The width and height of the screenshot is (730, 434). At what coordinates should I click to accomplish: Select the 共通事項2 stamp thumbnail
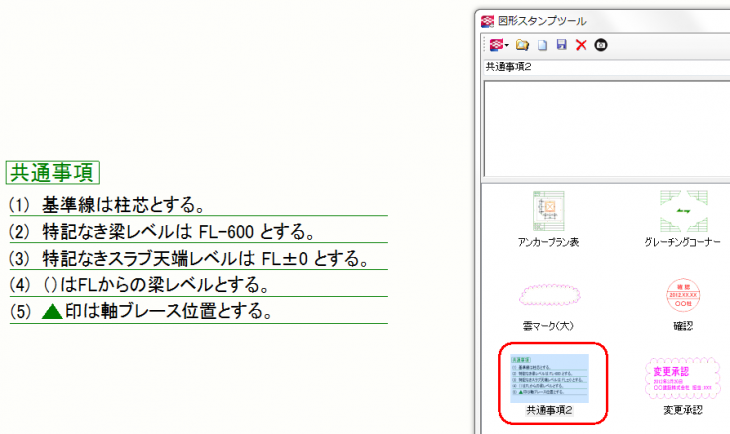point(550,378)
